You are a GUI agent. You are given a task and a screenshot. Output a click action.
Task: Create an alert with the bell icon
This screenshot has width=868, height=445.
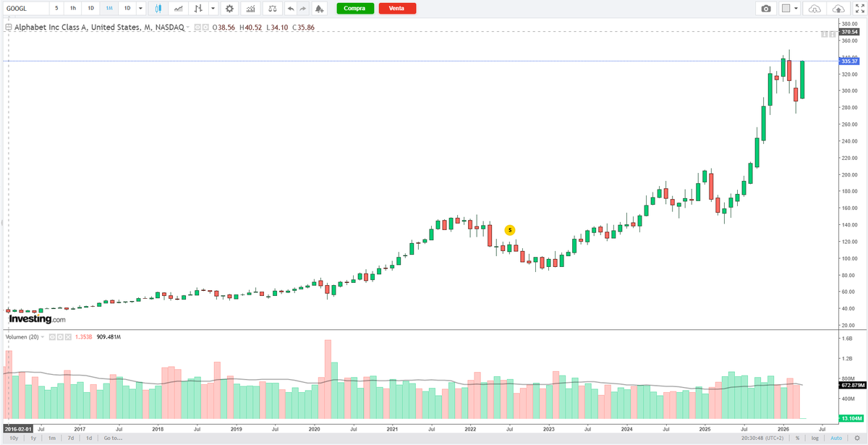click(320, 9)
